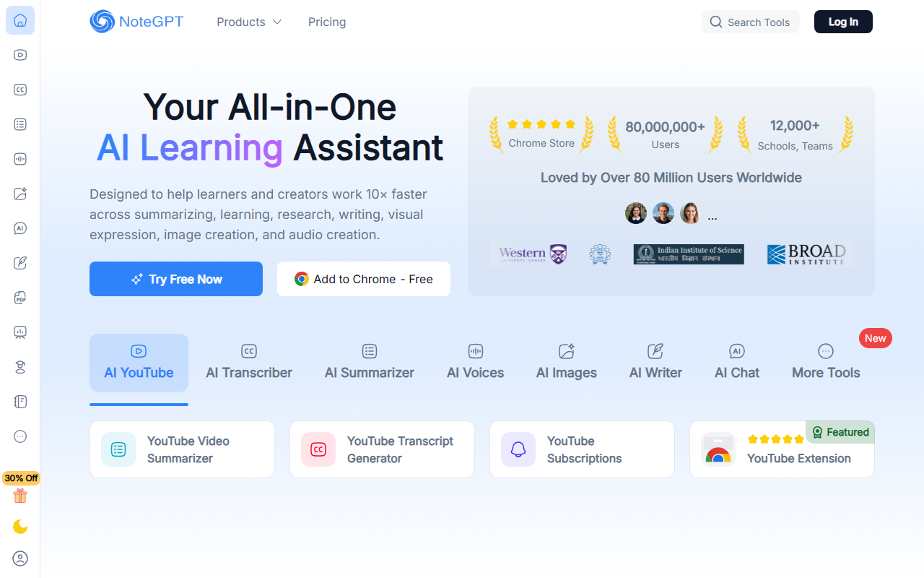Image resolution: width=924 pixels, height=578 pixels.
Task: Open the YouTube video icon in sidebar
Action: coord(20,55)
